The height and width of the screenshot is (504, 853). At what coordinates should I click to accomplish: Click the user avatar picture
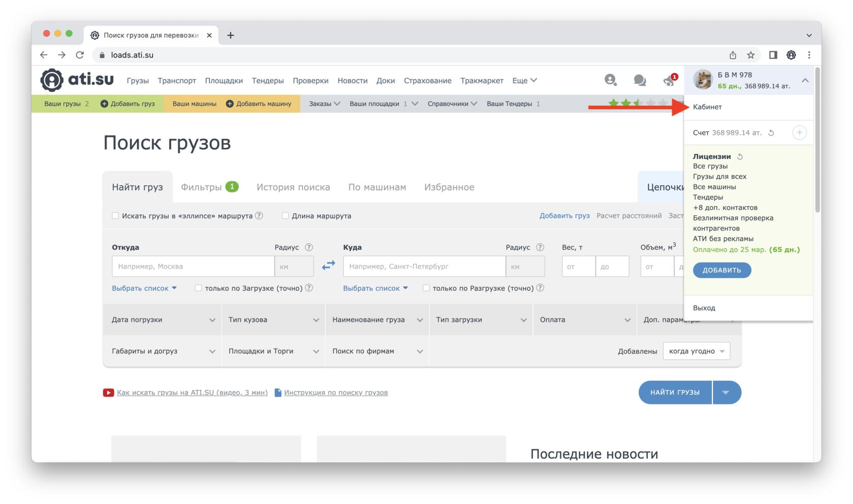(703, 80)
